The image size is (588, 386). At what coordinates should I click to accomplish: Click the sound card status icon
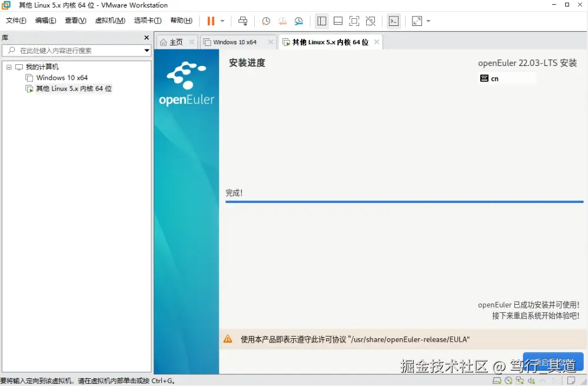point(531,381)
